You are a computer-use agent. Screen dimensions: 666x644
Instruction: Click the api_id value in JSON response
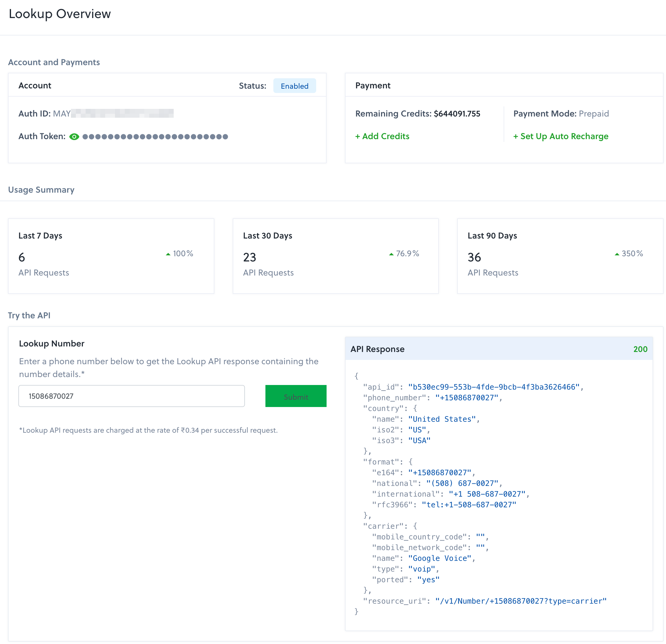click(x=493, y=387)
